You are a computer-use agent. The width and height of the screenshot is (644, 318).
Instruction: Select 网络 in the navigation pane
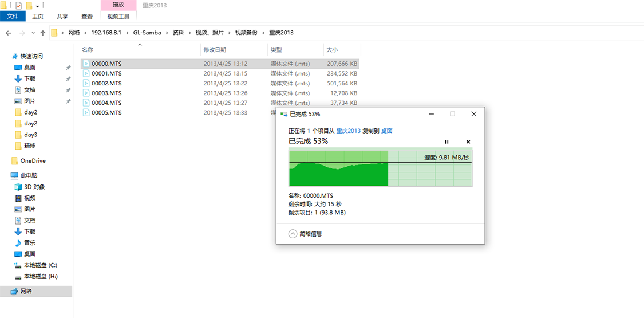coord(27,291)
